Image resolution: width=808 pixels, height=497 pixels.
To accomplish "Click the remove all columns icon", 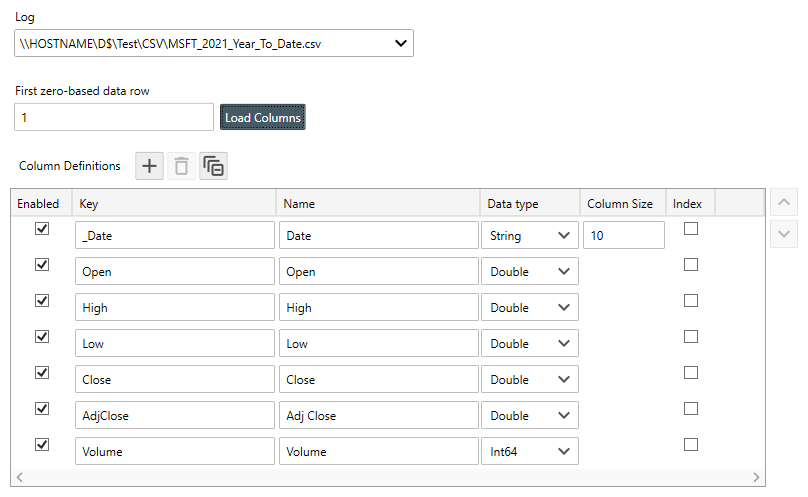I will point(213,166).
